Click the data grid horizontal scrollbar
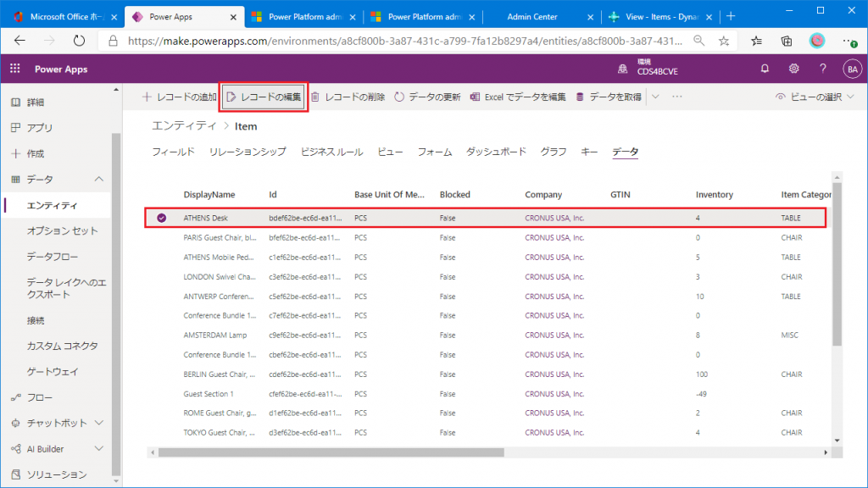The image size is (868, 488). point(331,452)
